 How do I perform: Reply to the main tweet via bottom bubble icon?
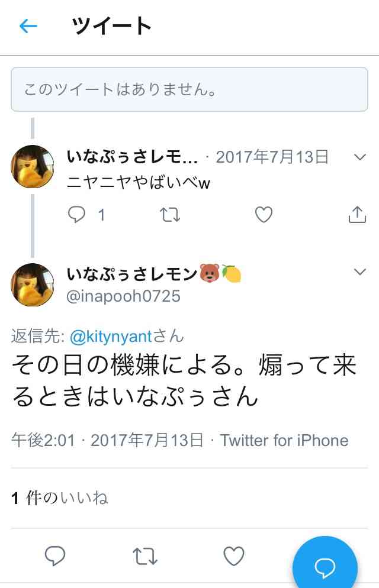55,555
